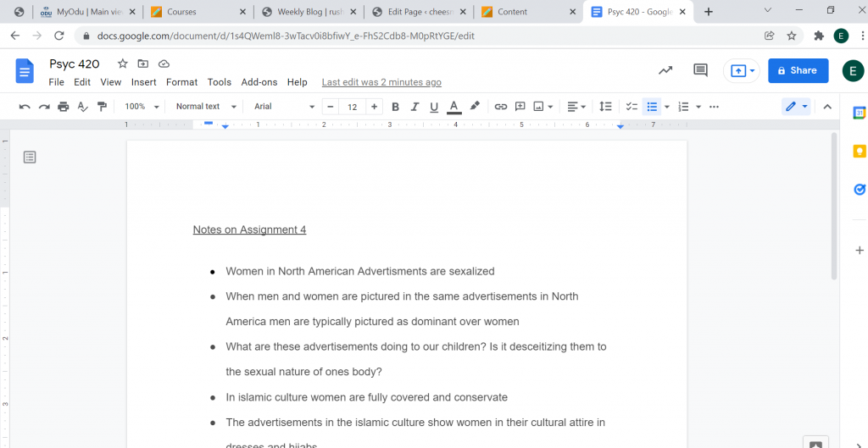Image resolution: width=868 pixels, height=448 pixels.
Task: Switch to the Courses browser tab
Action: 198,12
